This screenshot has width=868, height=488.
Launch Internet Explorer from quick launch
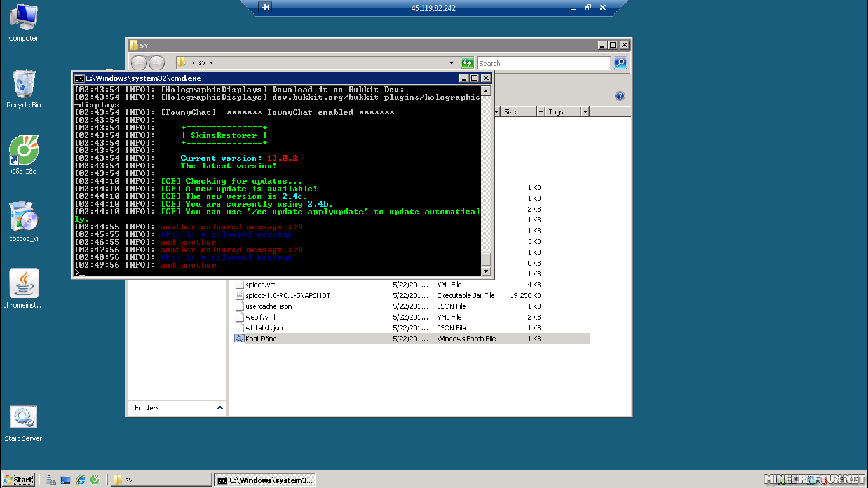coord(81,480)
